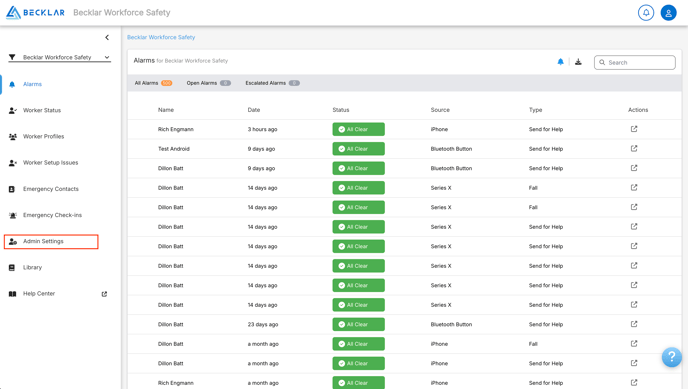Click the filter funnel icon in the sidebar
This screenshot has width=688, height=389.
pos(12,57)
